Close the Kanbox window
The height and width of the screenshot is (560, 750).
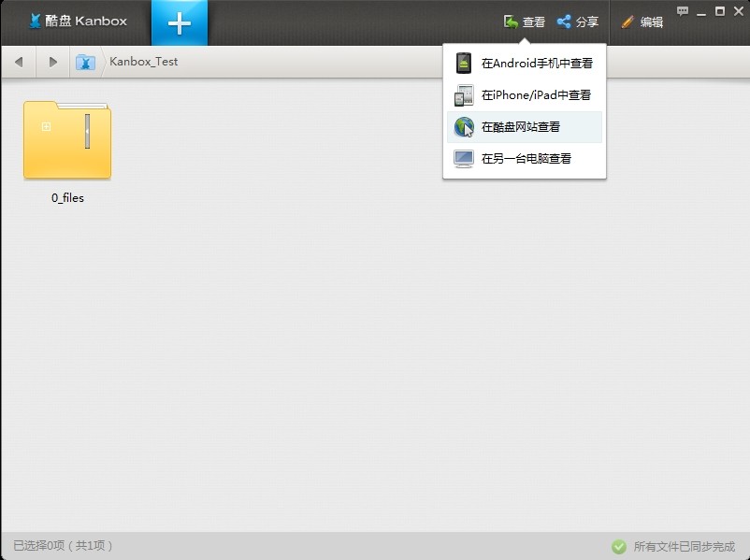pyautogui.click(x=739, y=11)
